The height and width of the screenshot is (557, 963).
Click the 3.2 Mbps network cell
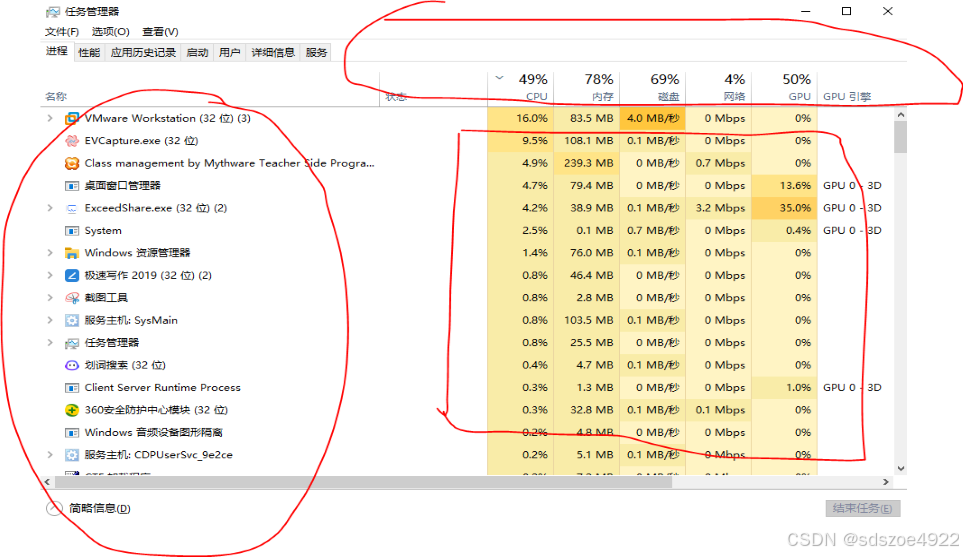[x=718, y=208]
